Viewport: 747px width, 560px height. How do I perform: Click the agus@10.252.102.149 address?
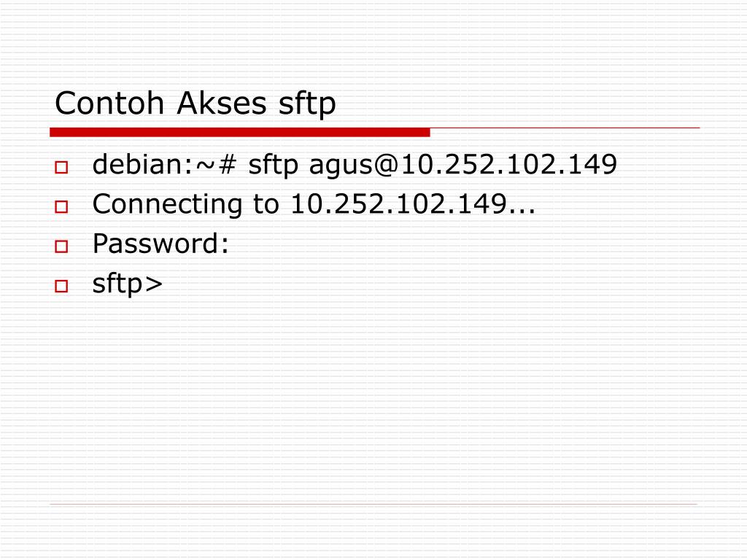click(x=463, y=165)
